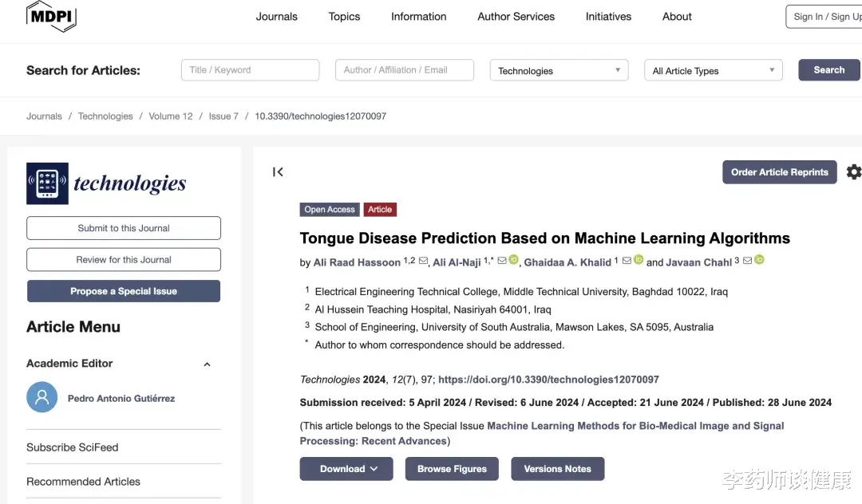Click the Search button
862x504 pixels.
829,69
